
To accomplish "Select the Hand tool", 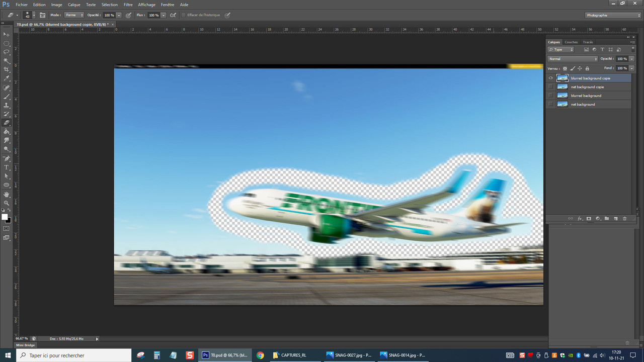I will click(7, 194).
